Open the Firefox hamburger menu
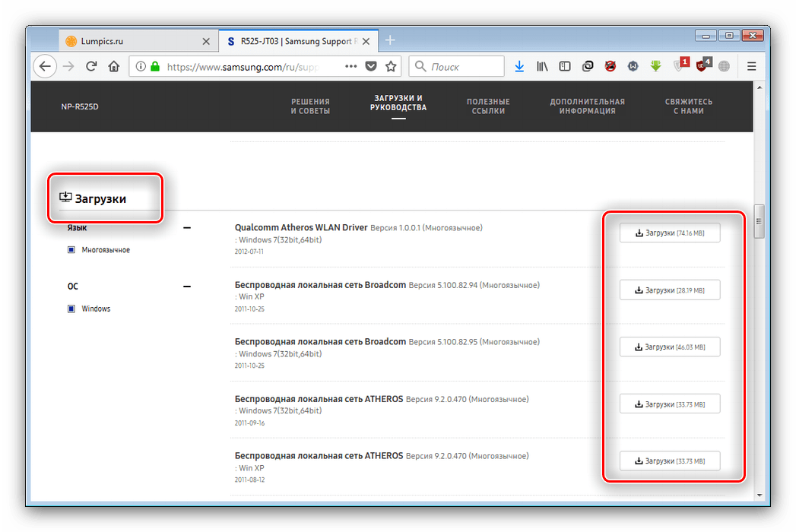The image size is (796, 532). [751, 67]
